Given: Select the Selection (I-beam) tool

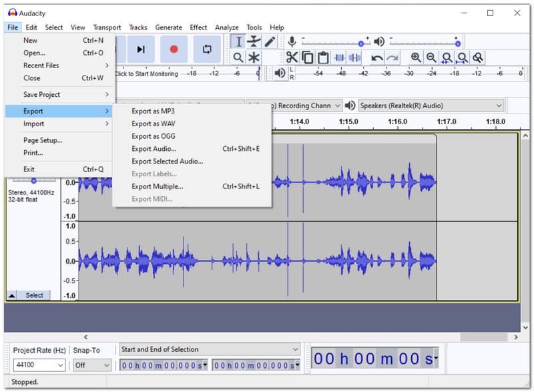Looking at the screenshot, I should (238, 42).
